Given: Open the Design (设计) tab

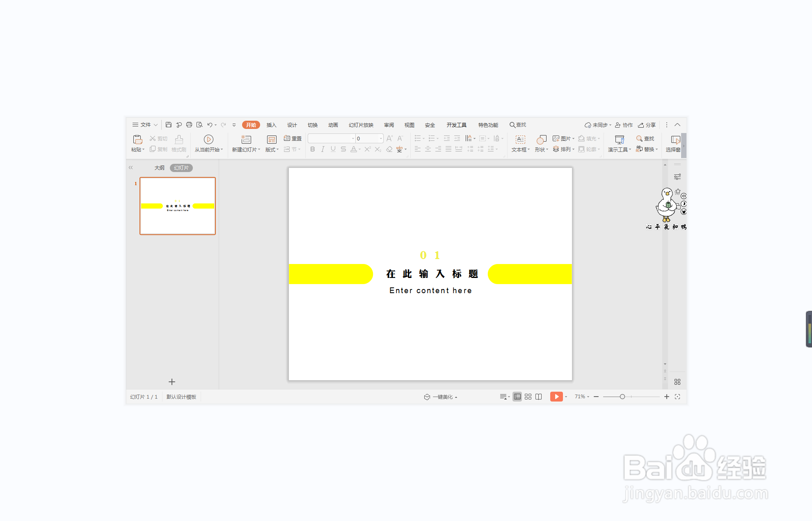Looking at the screenshot, I should (292, 125).
